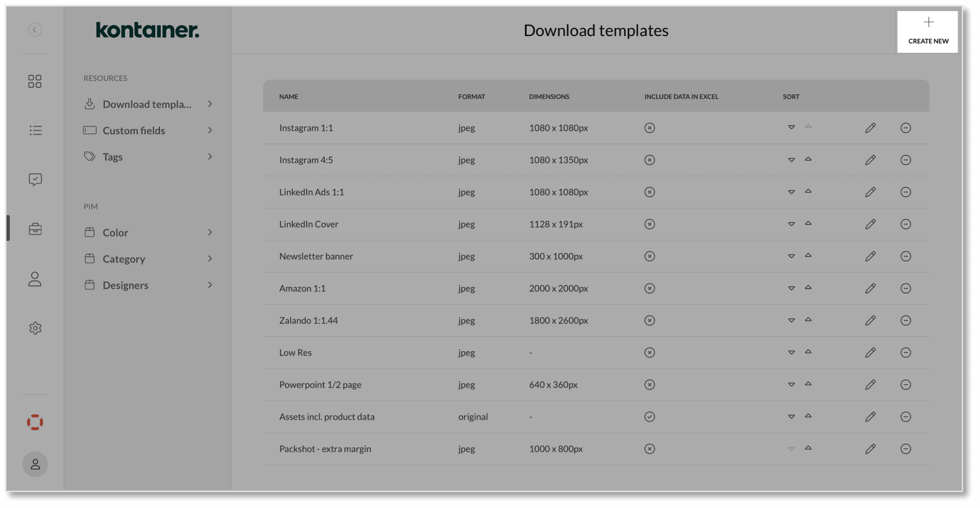Expand the Custom fields section
Screen dimensions: 980x508
134,130
